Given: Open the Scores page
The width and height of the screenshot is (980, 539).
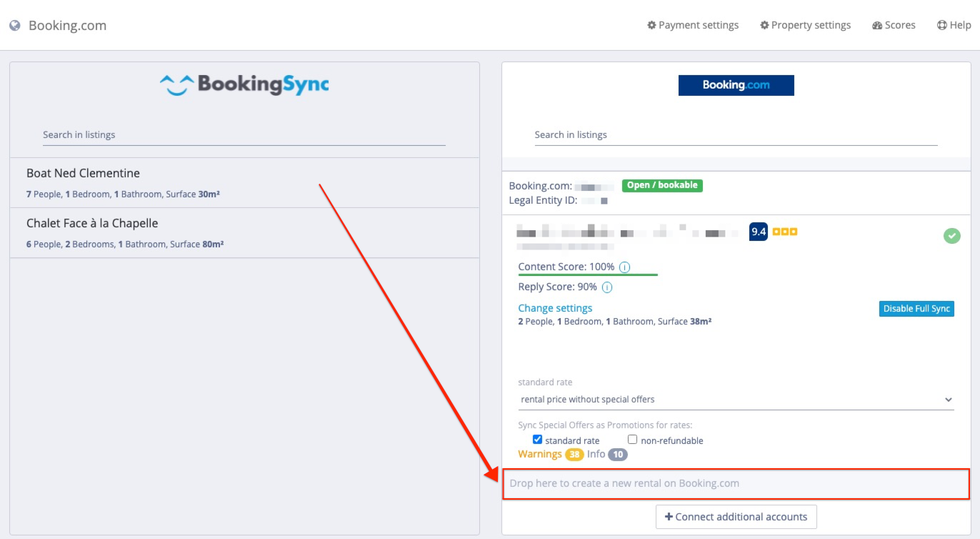Looking at the screenshot, I should point(894,25).
